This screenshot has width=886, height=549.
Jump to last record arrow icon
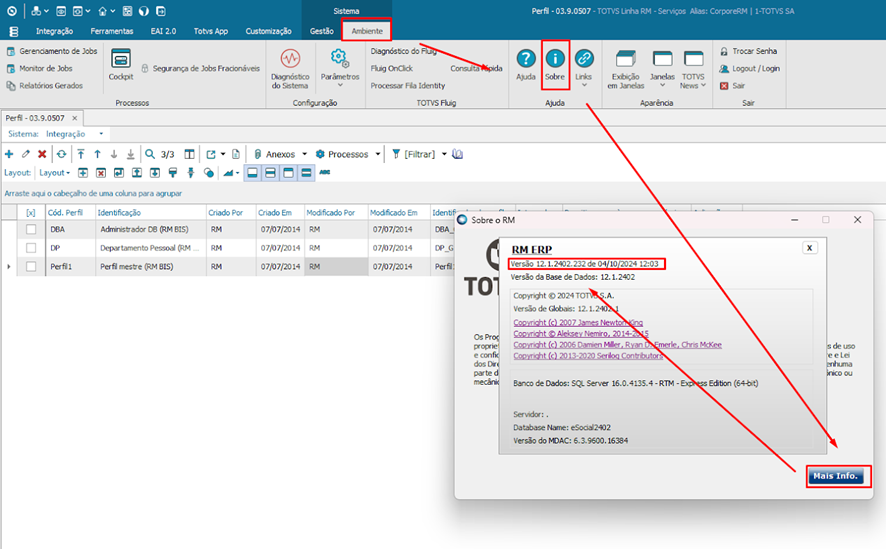(131, 154)
